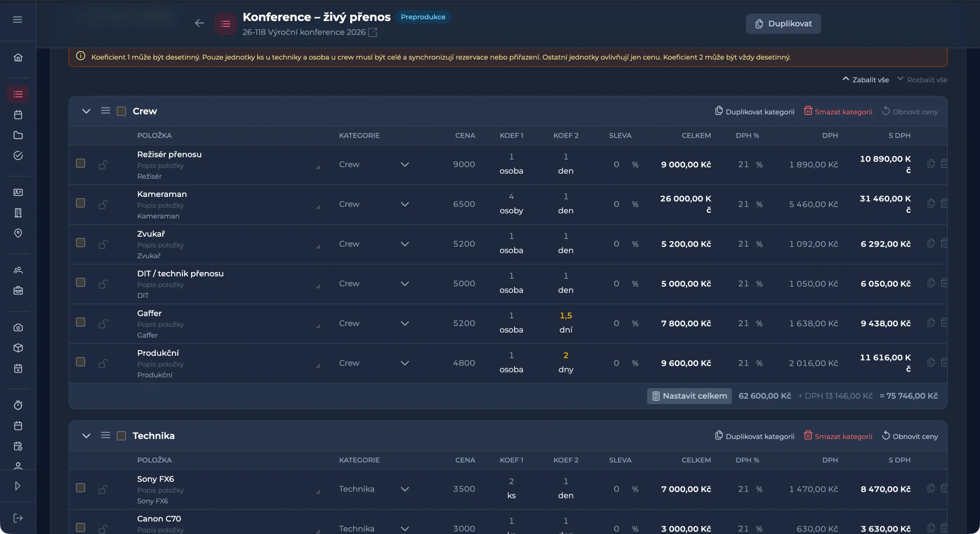Click the price field 9000 for Režisér přenosu
Screen dimensions: 980x534
point(464,165)
